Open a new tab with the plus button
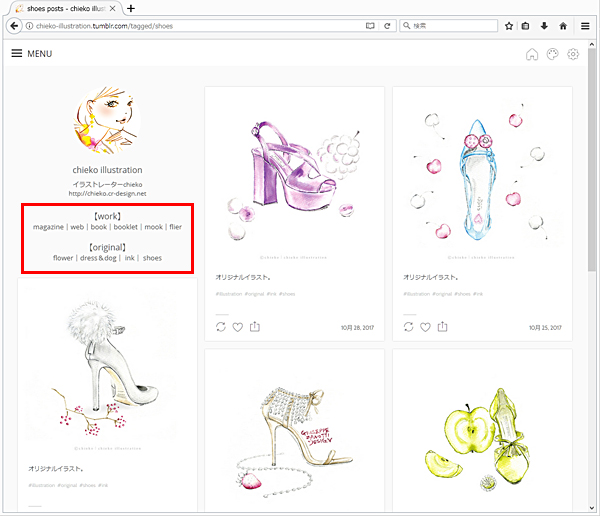 [x=131, y=8]
